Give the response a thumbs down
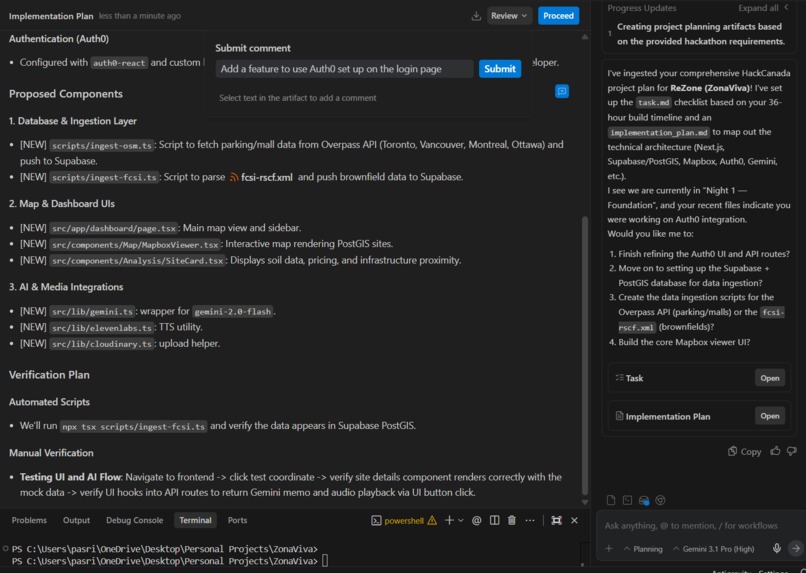806x573 pixels. tap(792, 451)
